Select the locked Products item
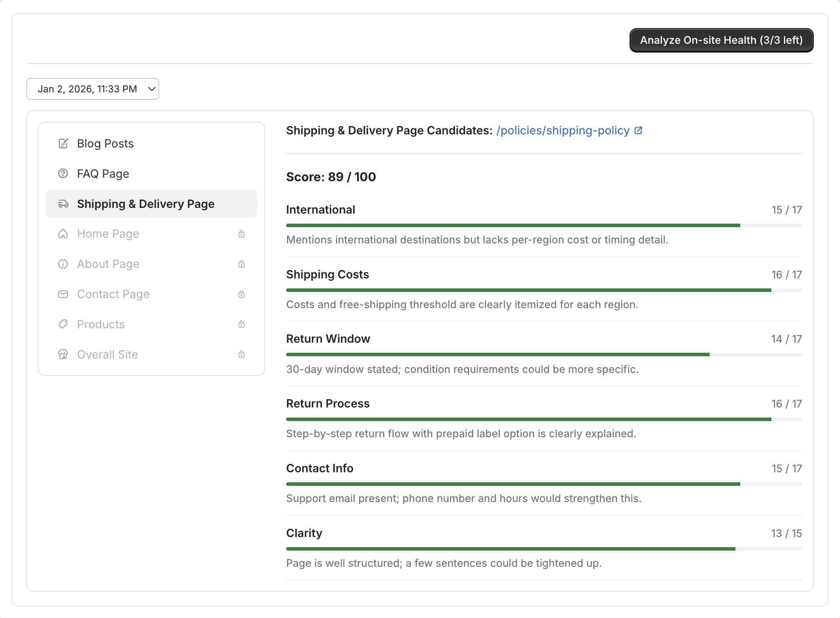This screenshot has width=840, height=618. 151,324
